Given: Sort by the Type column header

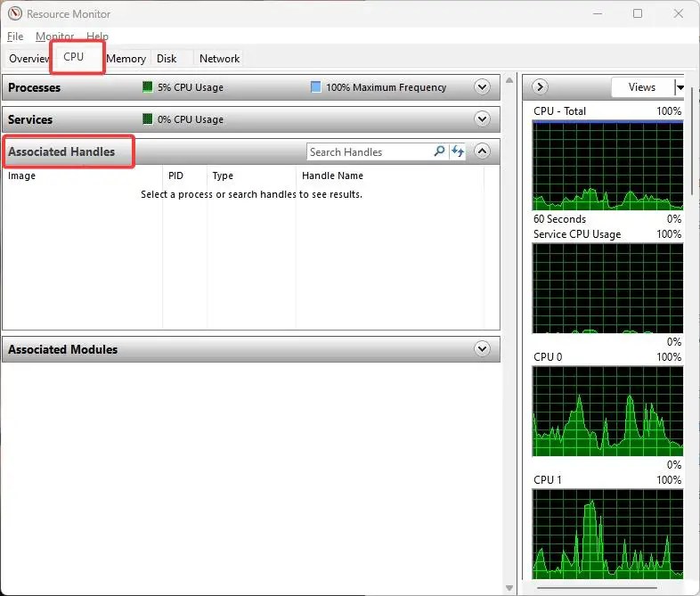Looking at the screenshot, I should coord(252,176).
